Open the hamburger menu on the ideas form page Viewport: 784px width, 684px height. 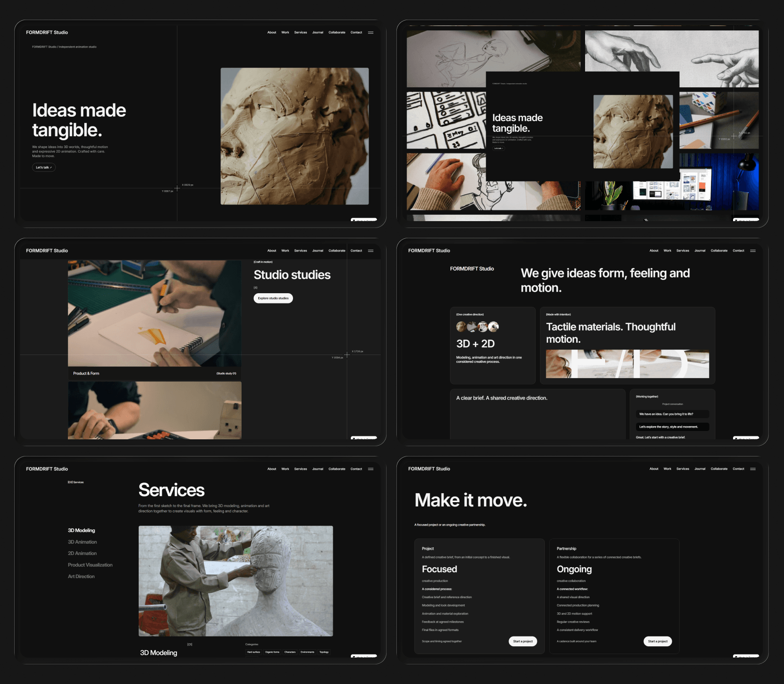click(x=753, y=251)
